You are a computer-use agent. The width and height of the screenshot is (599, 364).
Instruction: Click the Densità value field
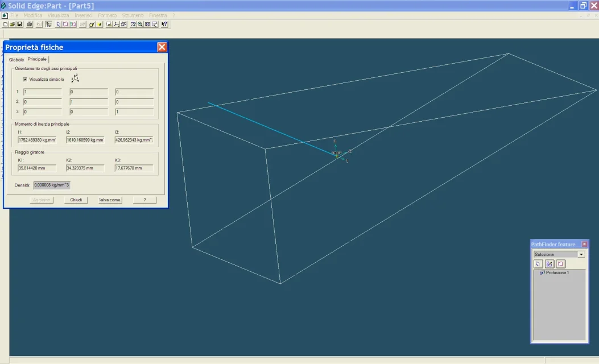pos(52,185)
